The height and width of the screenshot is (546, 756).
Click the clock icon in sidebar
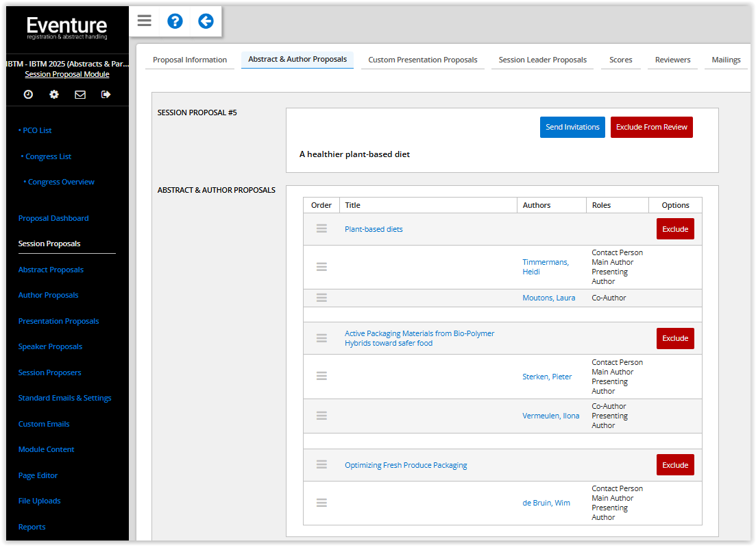28,95
